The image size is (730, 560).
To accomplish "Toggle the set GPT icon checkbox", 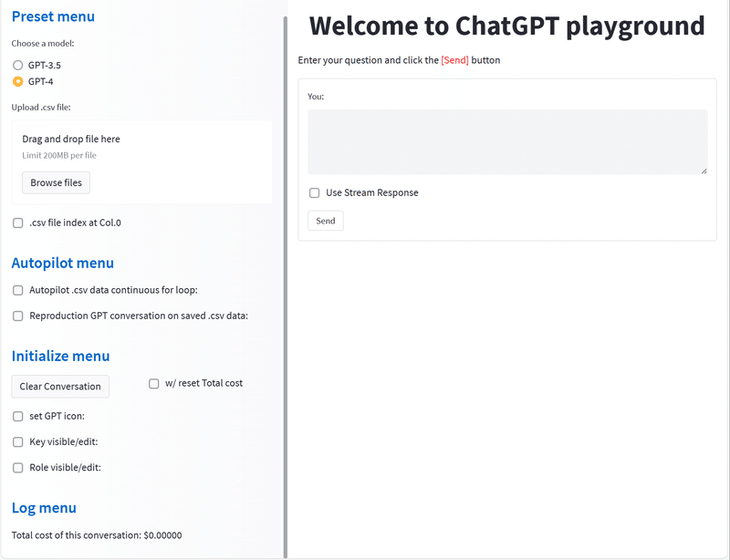I will click(x=17, y=416).
